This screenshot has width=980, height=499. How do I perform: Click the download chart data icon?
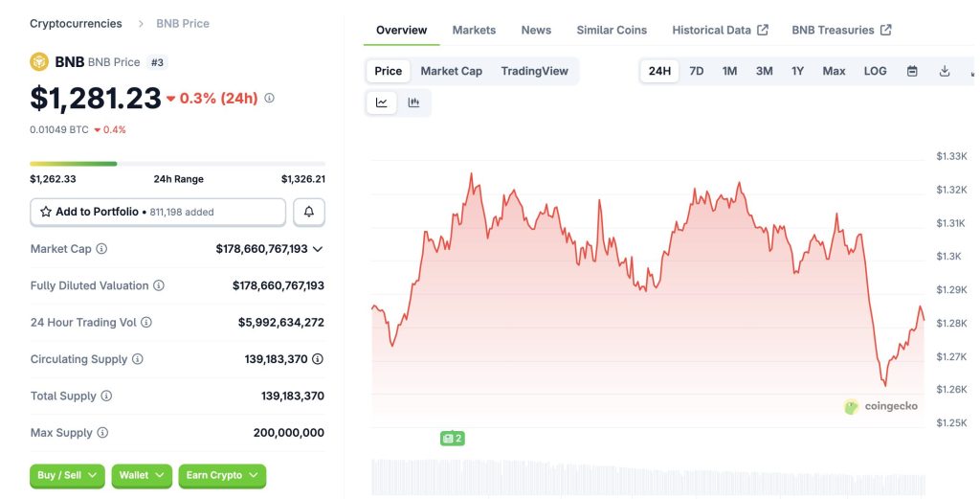tap(945, 71)
